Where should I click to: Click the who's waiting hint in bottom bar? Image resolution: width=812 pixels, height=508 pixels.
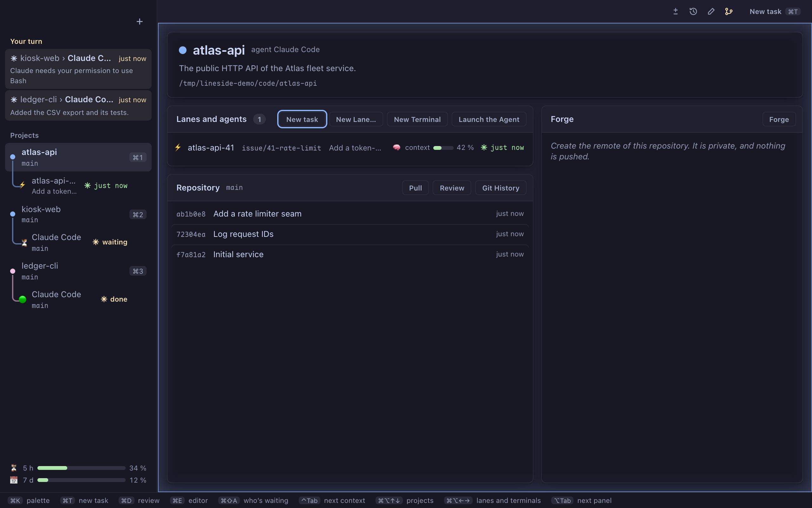[253, 501]
